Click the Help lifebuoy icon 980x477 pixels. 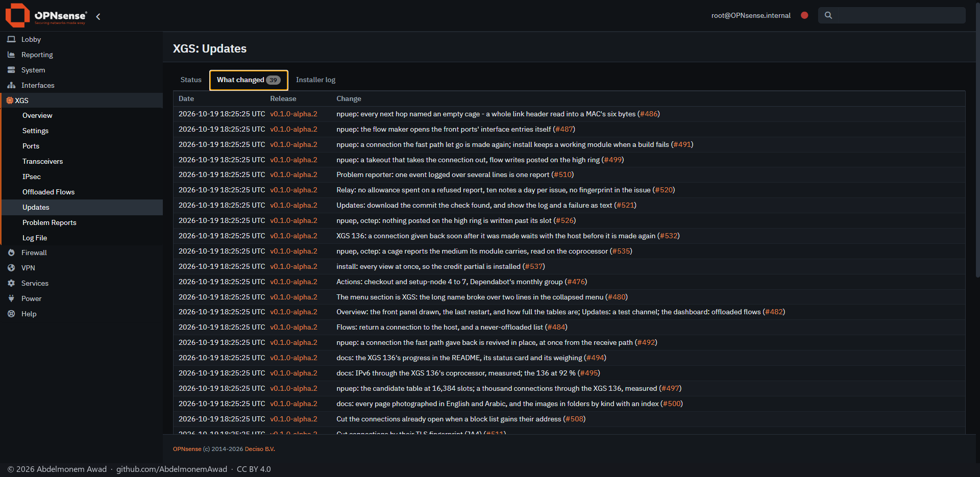11,314
